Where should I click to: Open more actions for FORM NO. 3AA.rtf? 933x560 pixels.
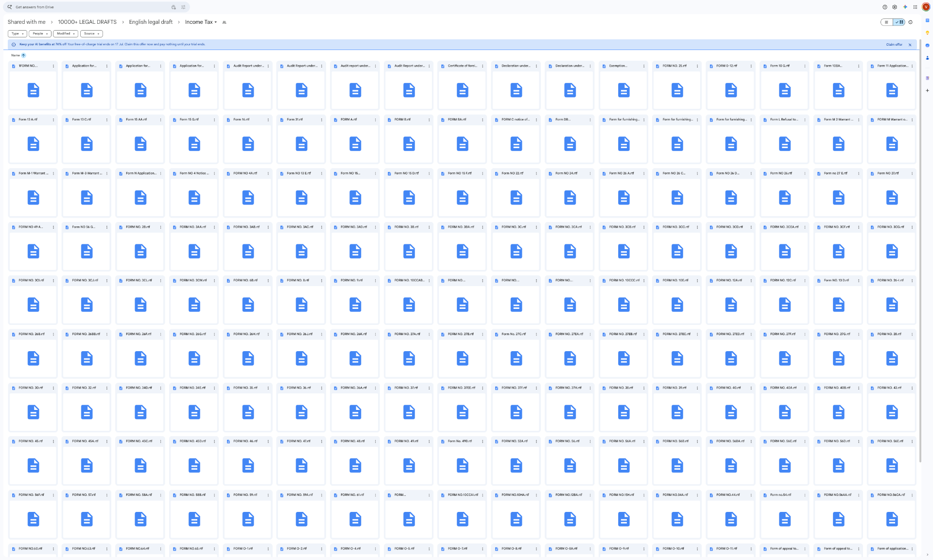(x=214, y=227)
